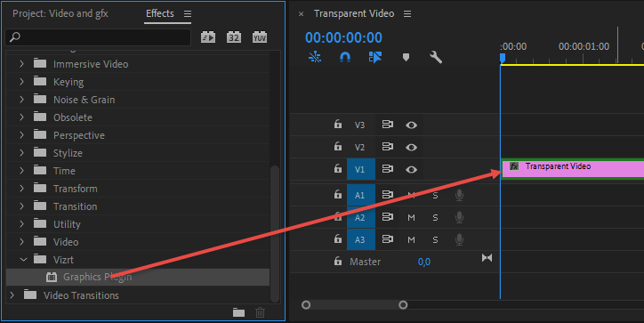Click the clip's fx badge
644x323 pixels.
[x=514, y=166]
